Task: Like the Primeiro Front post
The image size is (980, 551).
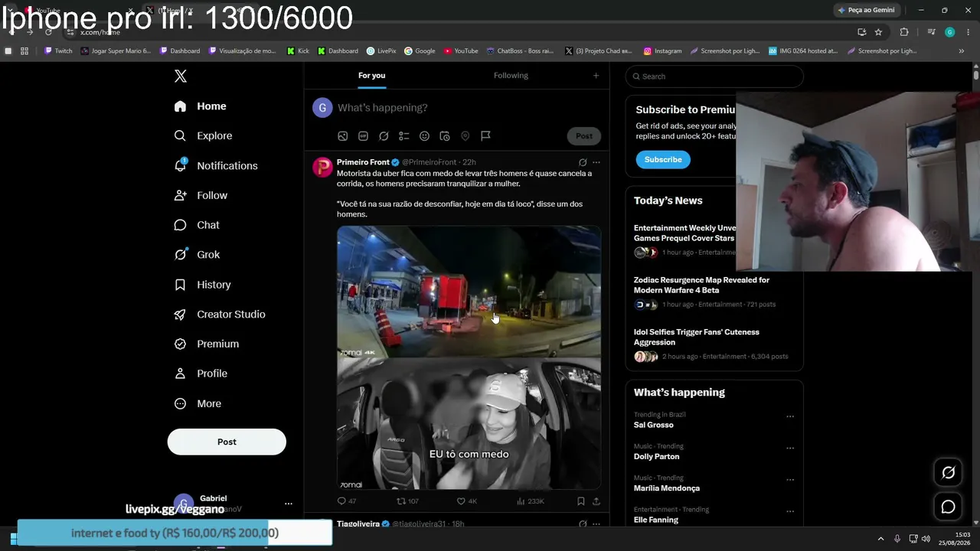Action: (x=466, y=501)
